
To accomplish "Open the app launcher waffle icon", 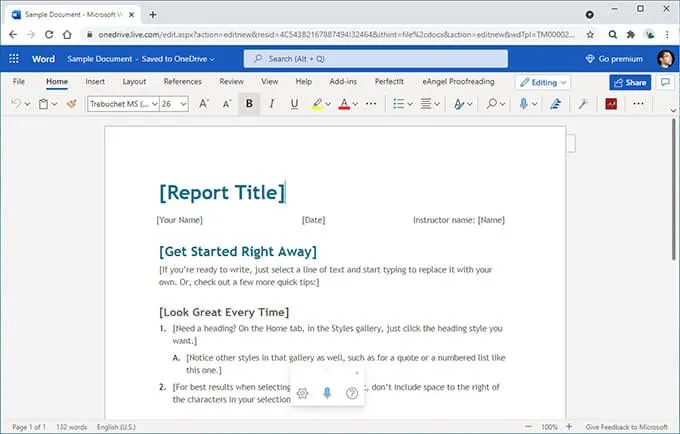I will point(15,59).
